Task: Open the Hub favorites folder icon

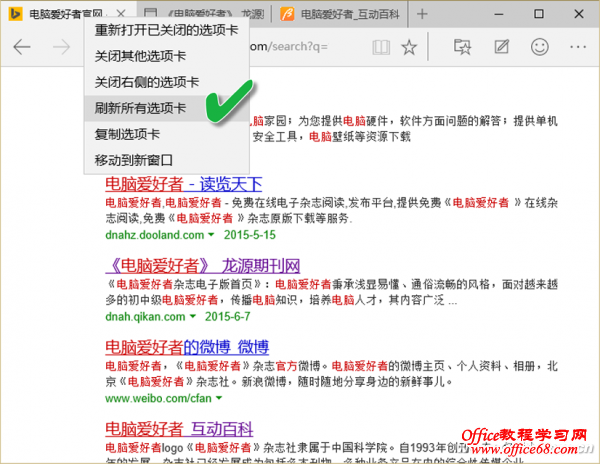Action: click(462, 47)
